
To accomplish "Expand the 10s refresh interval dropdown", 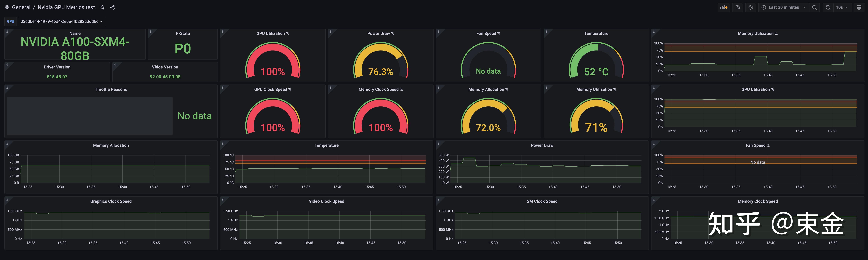I will click(x=842, y=7).
